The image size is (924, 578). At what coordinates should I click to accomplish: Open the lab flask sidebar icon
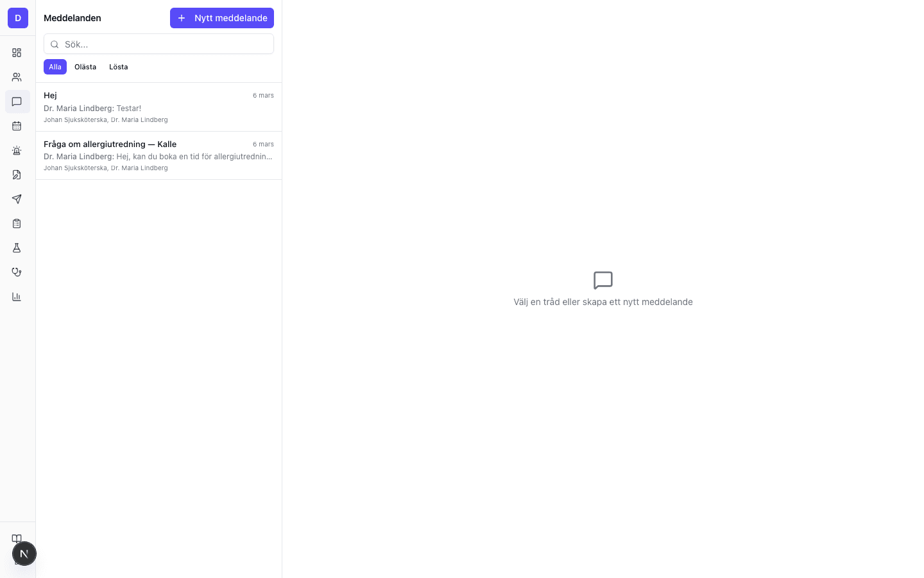17,248
